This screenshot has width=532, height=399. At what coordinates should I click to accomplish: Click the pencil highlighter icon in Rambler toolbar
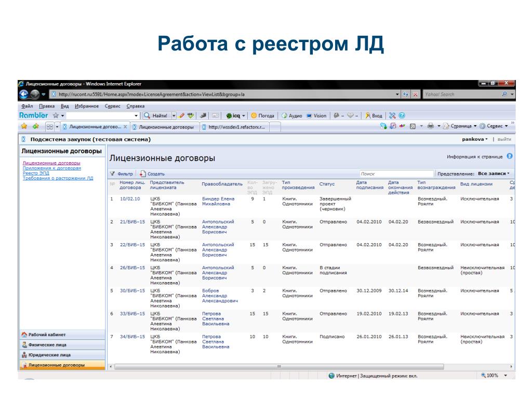pyautogui.click(x=182, y=116)
